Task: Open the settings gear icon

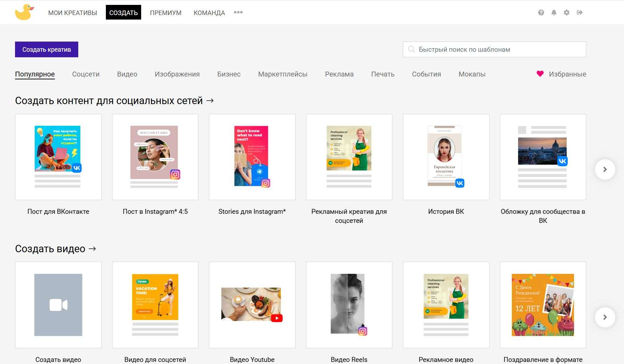Action: pyautogui.click(x=566, y=13)
